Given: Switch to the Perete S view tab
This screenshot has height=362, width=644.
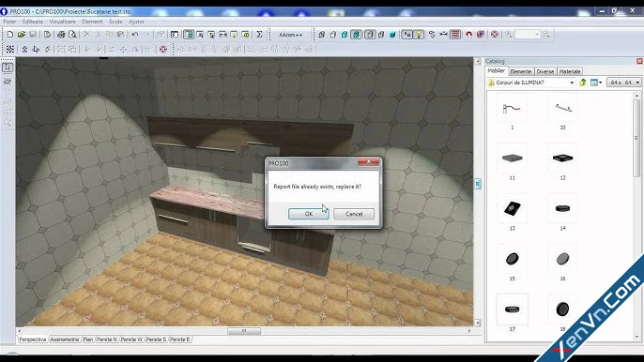Looking at the screenshot, I should (x=157, y=339).
